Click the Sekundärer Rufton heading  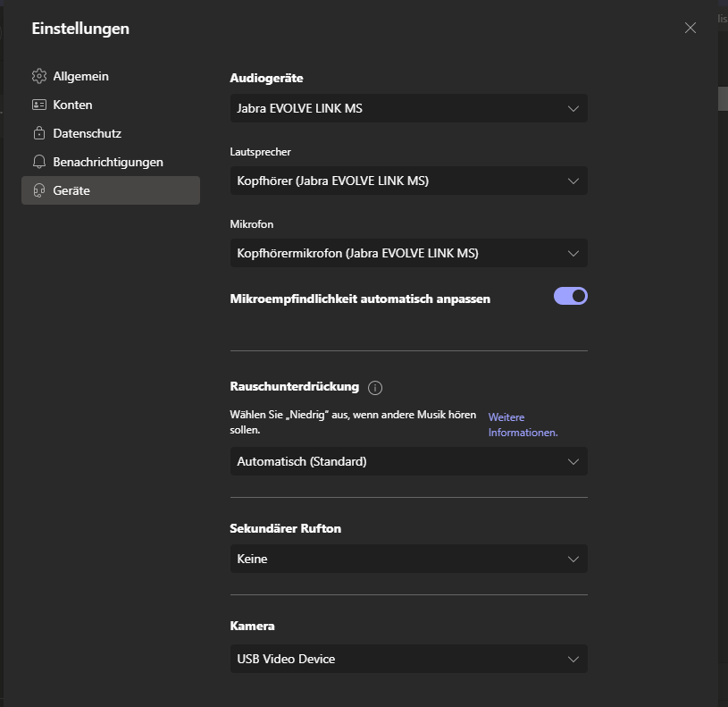tap(286, 528)
